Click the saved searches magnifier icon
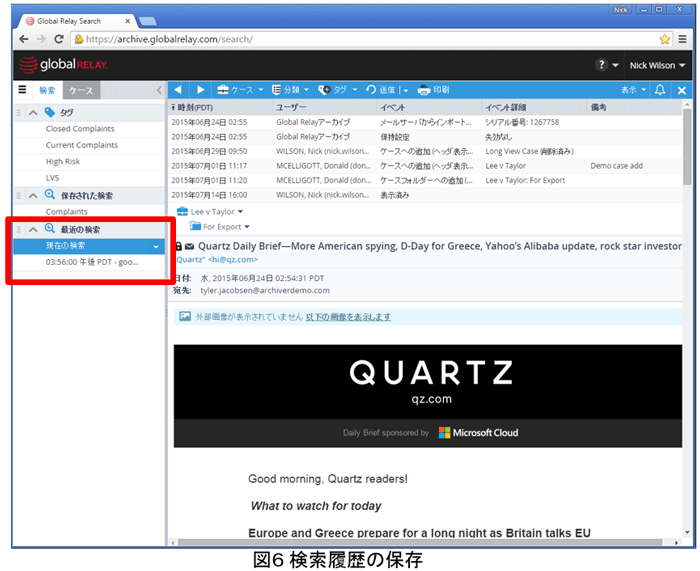 (50, 195)
